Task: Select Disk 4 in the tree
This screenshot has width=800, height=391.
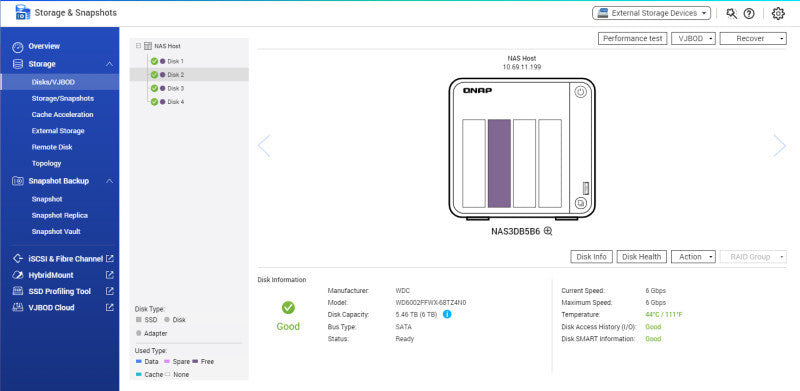Action: (x=175, y=102)
